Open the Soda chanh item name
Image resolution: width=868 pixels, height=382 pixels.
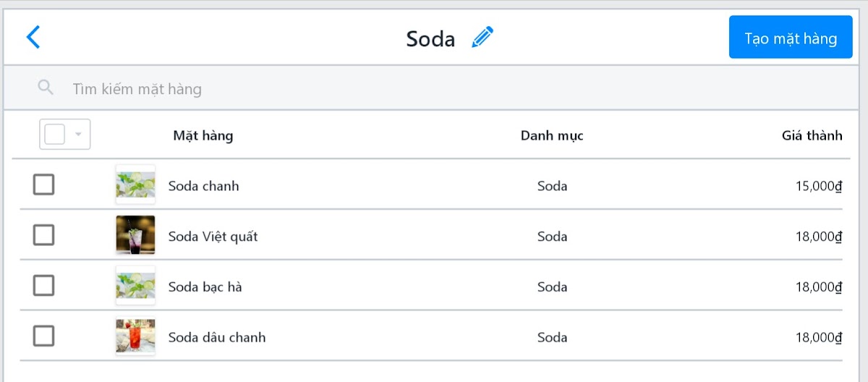tap(203, 186)
